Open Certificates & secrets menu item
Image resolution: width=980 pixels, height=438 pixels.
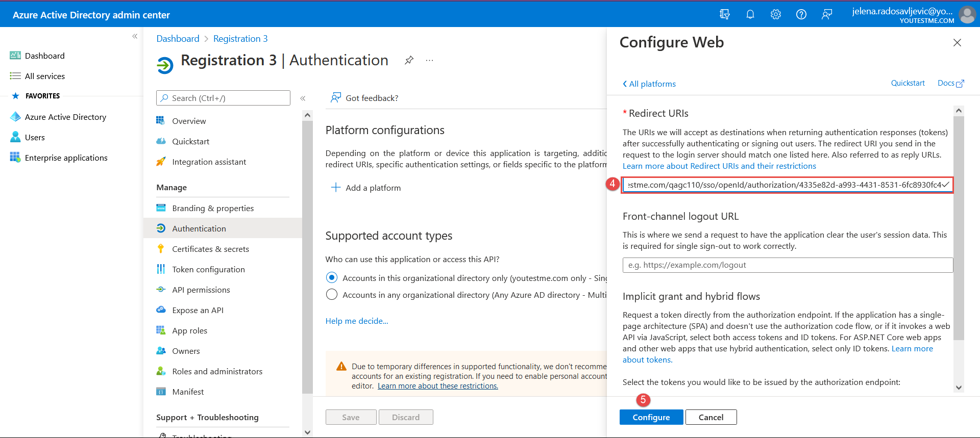pos(210,249)
